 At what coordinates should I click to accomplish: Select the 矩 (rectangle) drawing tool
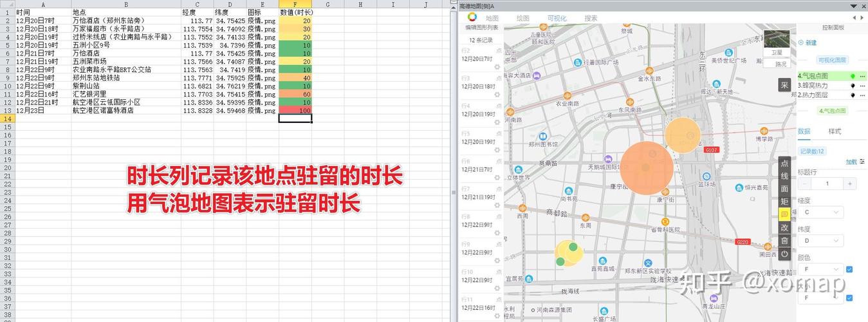pyautogui.click(x=784, y=202)
